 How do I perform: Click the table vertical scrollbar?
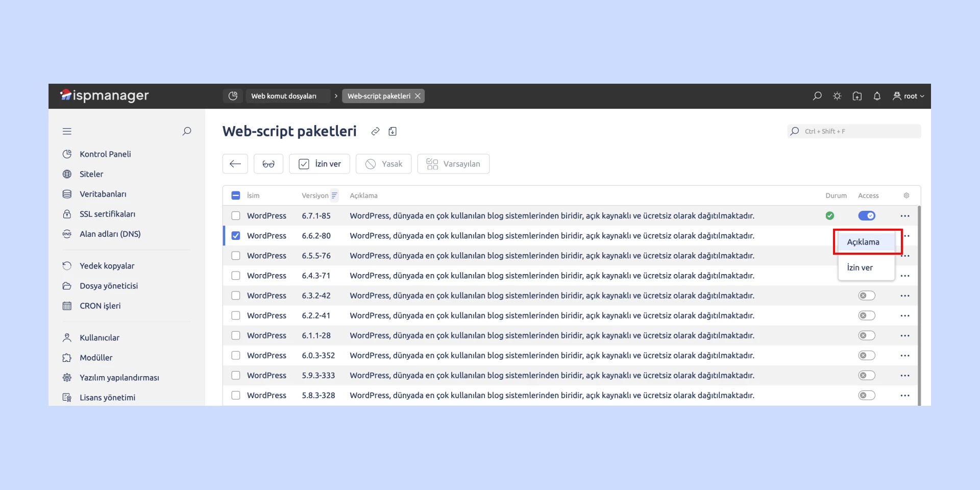point(919,305)
